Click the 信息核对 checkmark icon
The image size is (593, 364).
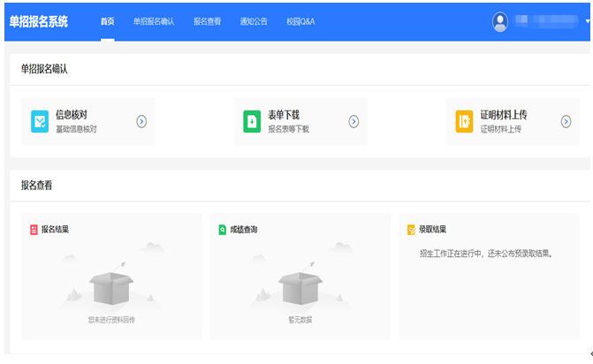coord(40,122)
